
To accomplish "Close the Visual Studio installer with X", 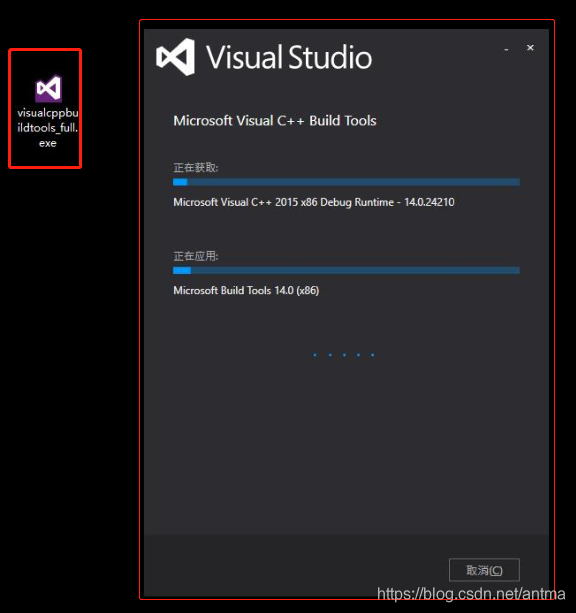I will coord(530,48).
